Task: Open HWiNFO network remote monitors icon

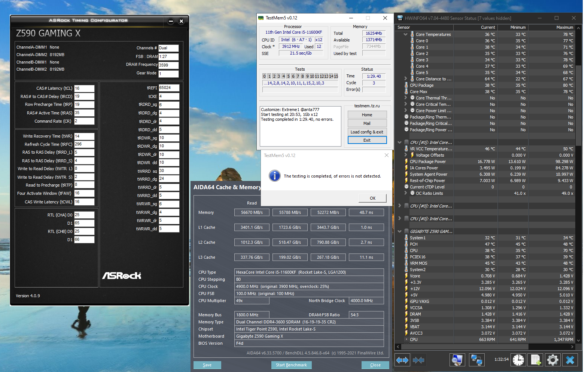Action: point(476,360)
